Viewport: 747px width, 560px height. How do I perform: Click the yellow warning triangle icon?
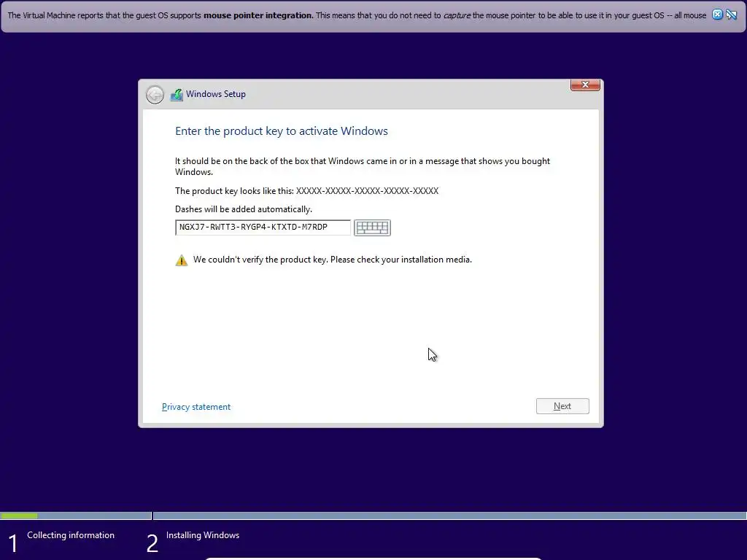coord(182,260)
